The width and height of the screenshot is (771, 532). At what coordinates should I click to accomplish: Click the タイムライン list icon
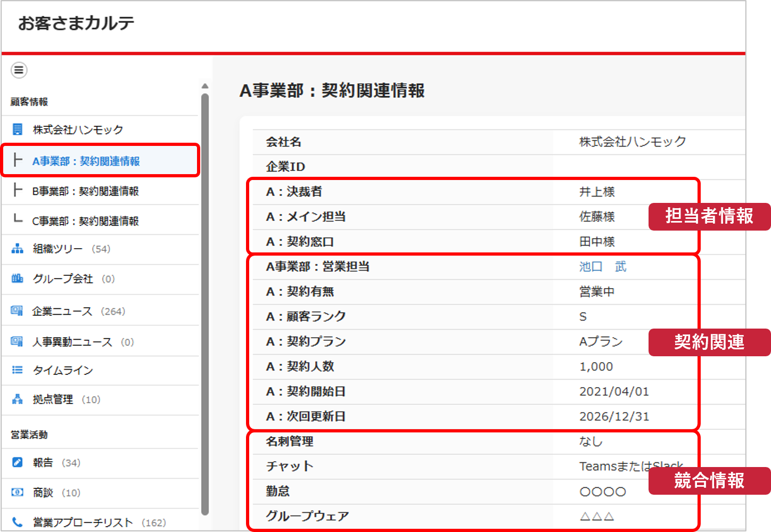pyautogui.click(x=18, y=370)
